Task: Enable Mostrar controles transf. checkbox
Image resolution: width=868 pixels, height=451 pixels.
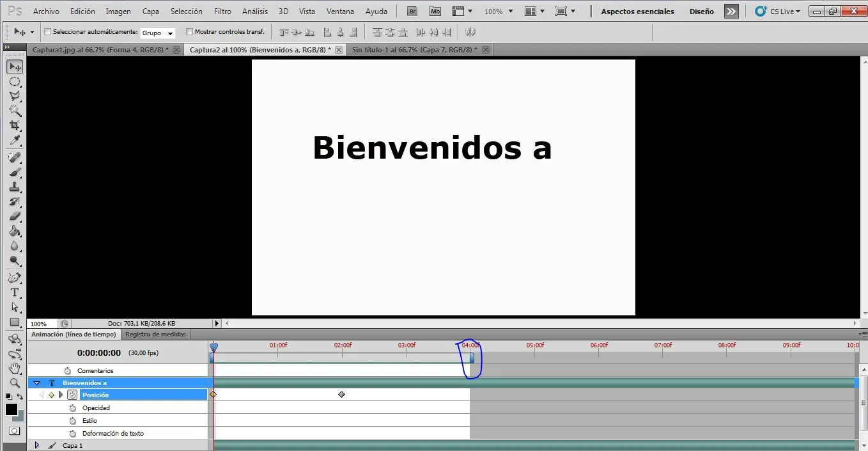Action: (189, 32)
